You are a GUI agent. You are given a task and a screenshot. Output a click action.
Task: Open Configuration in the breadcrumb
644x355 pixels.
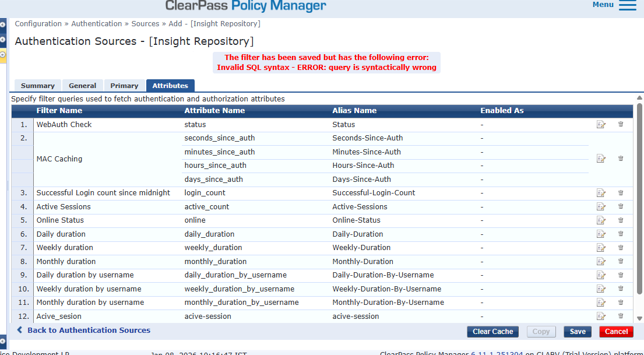pyautogui.click(x=38, y=24)
